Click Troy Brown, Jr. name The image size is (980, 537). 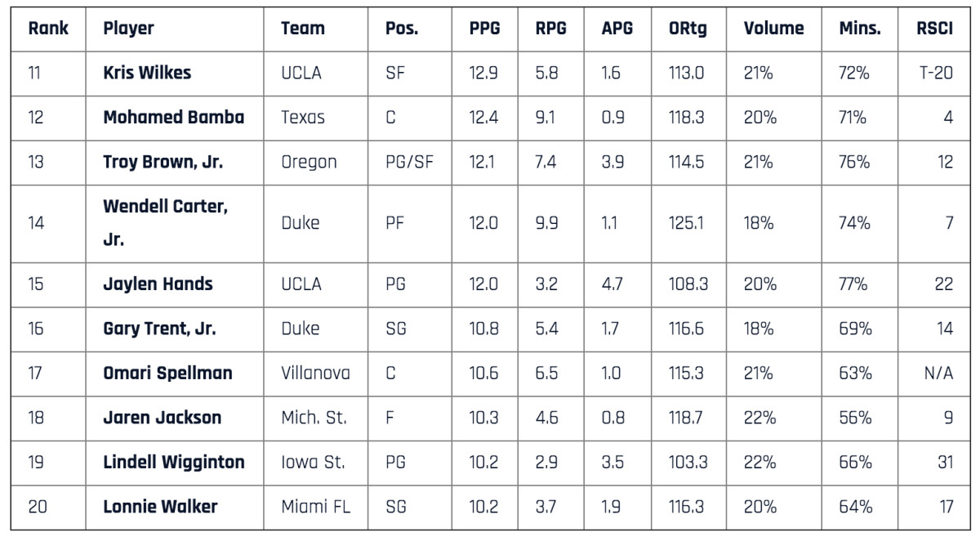point(163,162)
